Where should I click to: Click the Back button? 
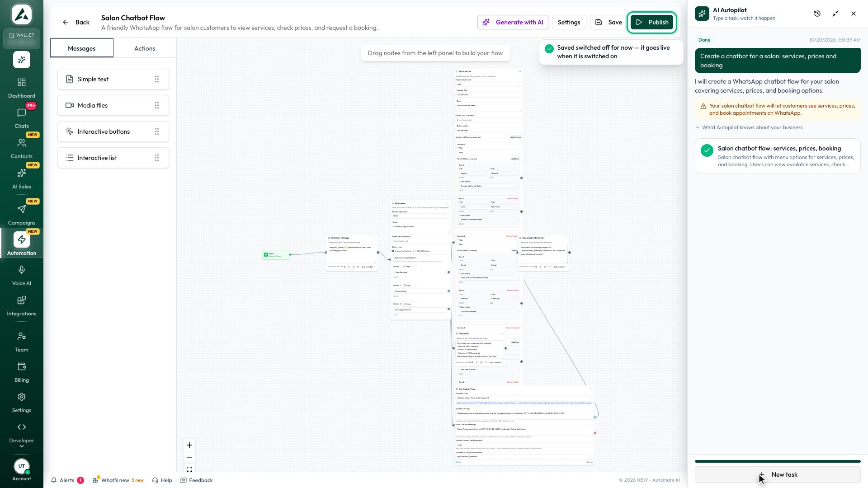[76, 22]
